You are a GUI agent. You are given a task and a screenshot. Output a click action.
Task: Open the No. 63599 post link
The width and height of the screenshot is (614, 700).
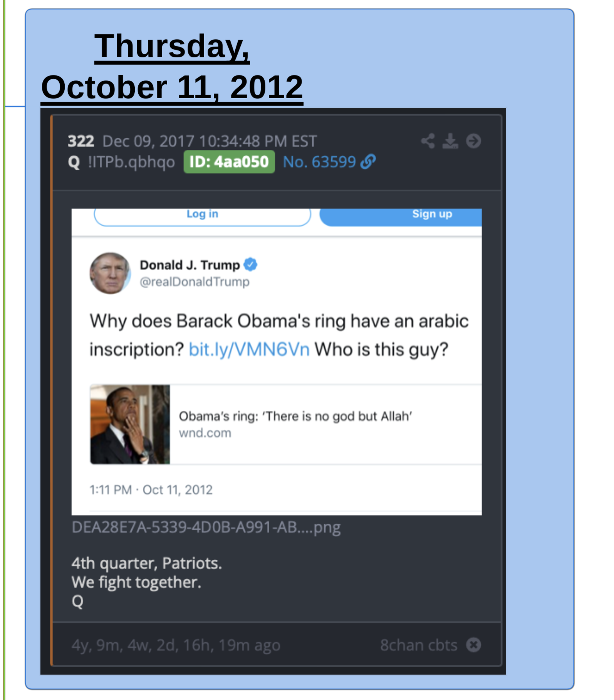click(319, 162)
